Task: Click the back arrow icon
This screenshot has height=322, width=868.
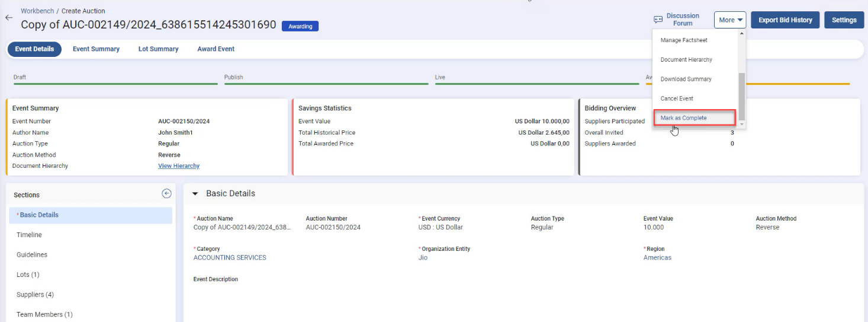Action: [x=8, y=18]
